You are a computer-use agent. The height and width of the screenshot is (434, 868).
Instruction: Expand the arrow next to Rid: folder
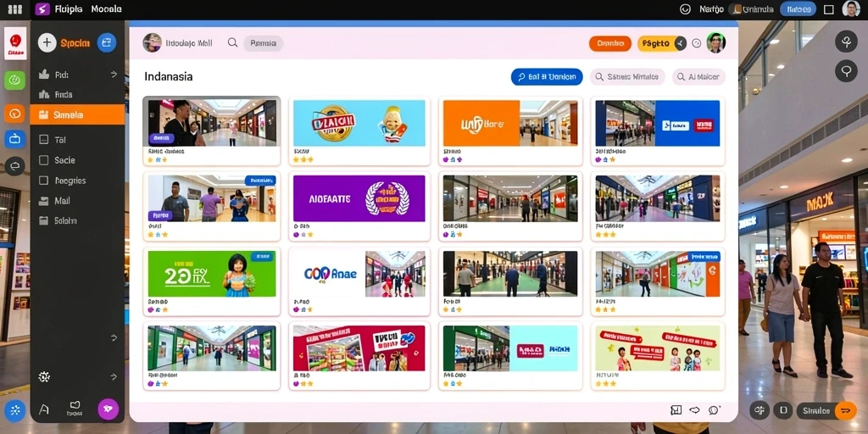(x=114, y=75)
